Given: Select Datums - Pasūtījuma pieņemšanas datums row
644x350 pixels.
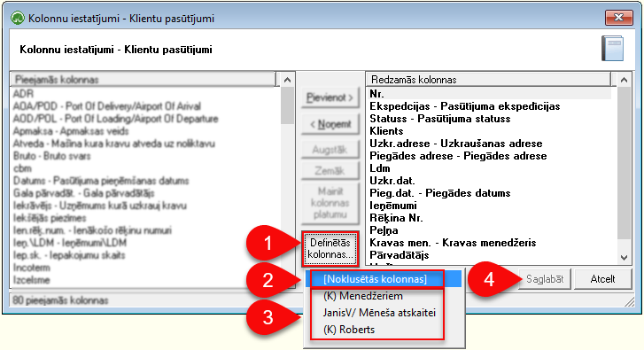Looking at the screenshot, I should [145, 181].
